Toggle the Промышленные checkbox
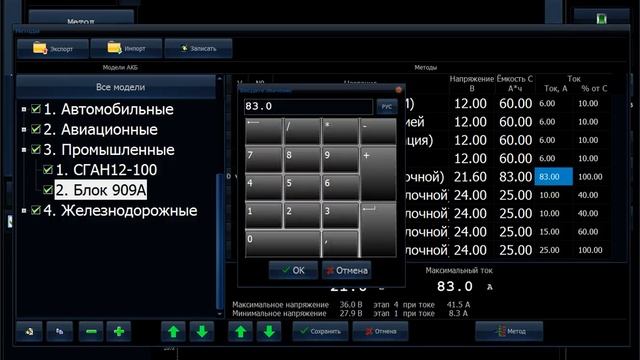640x360 pixels. pos(36,149)
